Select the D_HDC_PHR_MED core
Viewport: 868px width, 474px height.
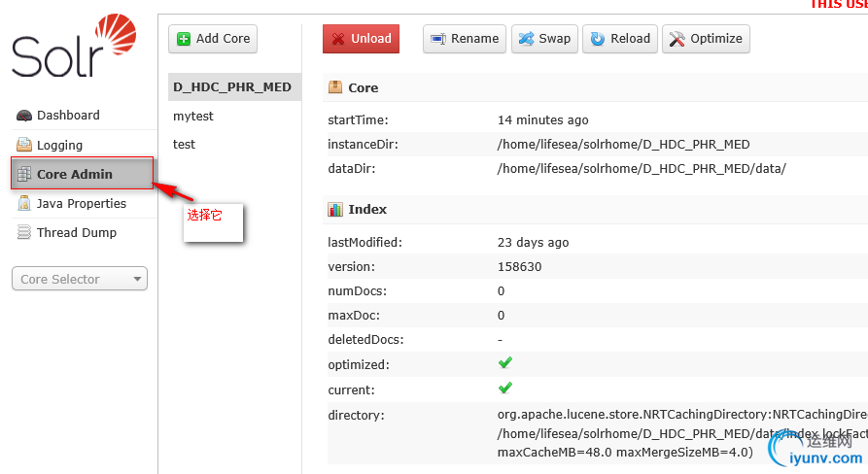(x=234, y=86)
